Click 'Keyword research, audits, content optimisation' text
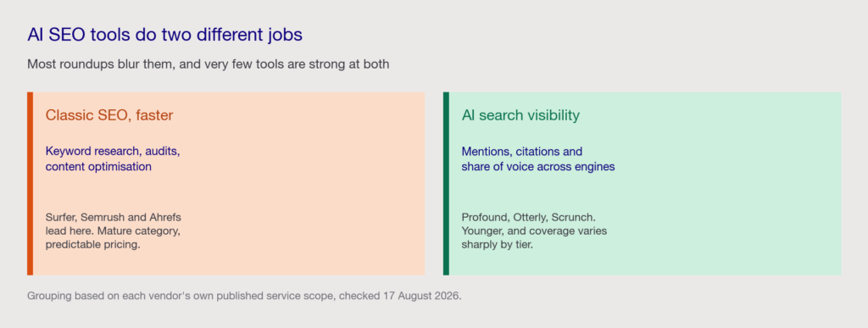This screenshot has height=328, width=868. tap(113, 158)
